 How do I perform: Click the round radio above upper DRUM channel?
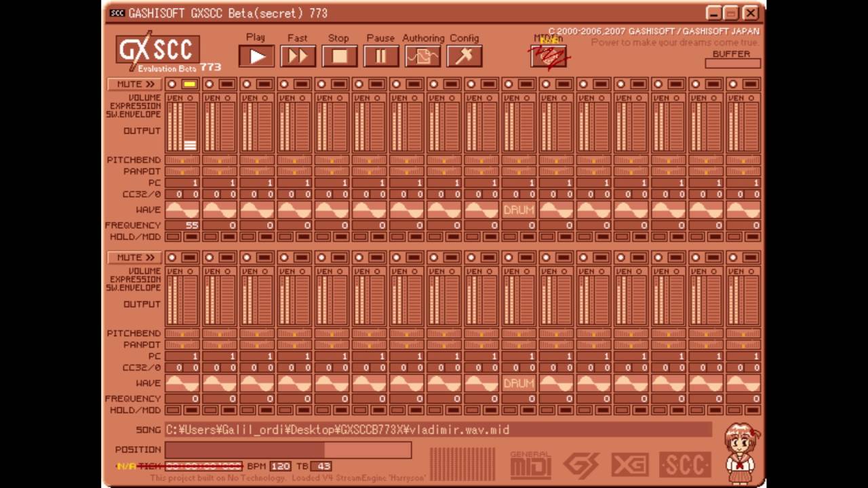coord(508,84)
